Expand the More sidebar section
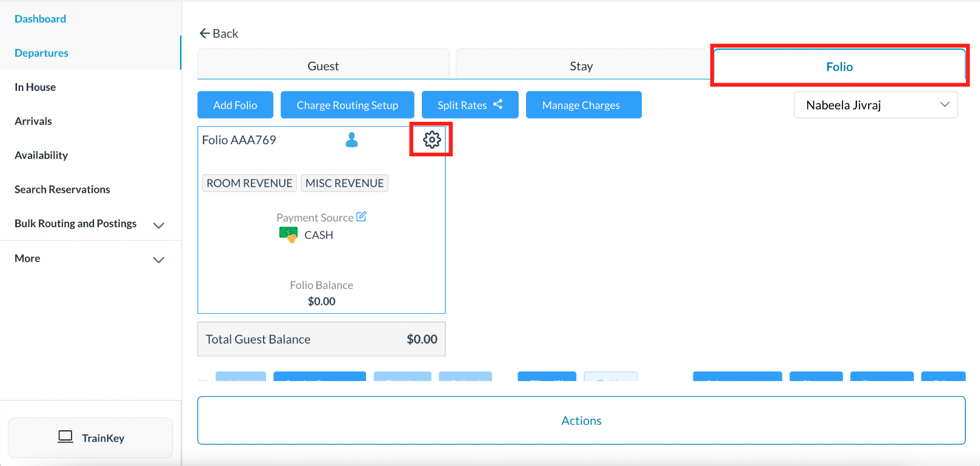This screenshot has height=466, width=980. 159,259
